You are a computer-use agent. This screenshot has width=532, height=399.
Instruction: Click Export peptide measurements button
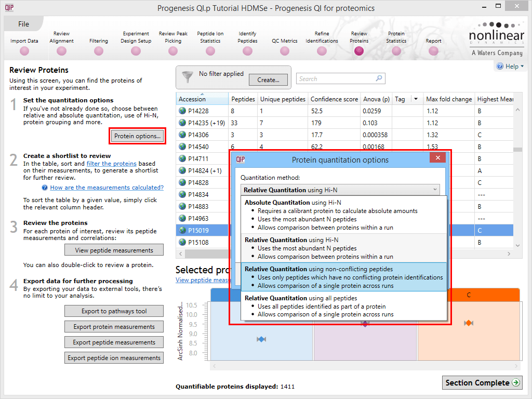tap(114, 342)
